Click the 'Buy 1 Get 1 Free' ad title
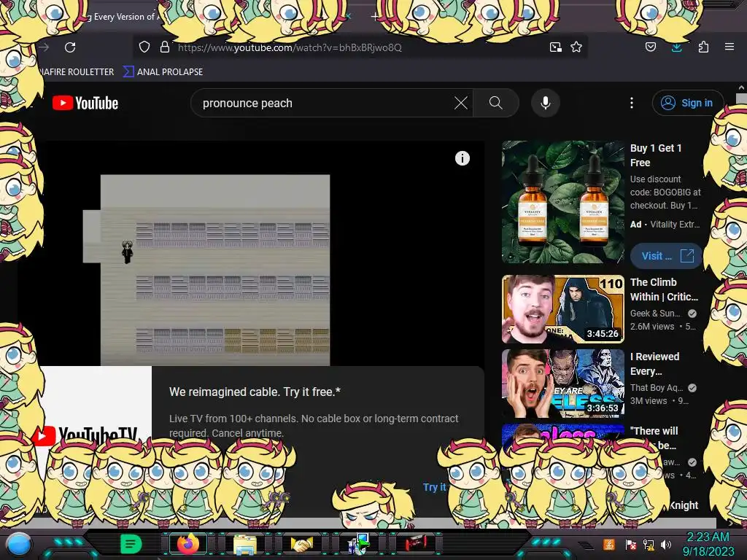Screen dimensions: 747x560 (656, 155)
